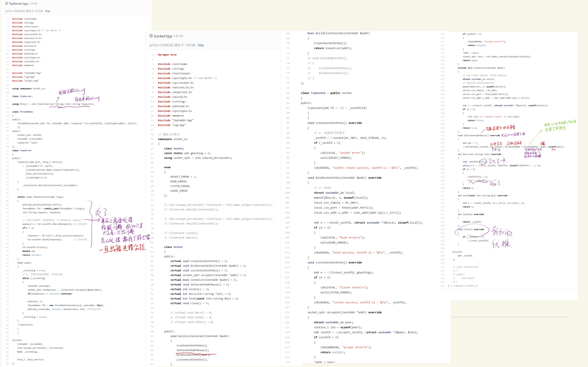Click the Socket.hpp file icon
This screenshot has width=588, height=367.
pos(151,36)
